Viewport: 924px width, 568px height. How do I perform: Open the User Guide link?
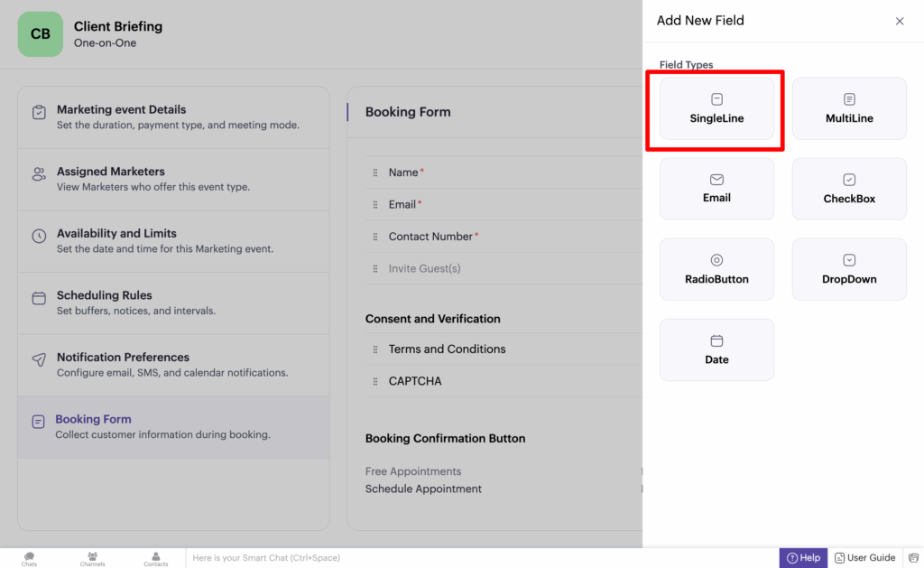pos(864,558)
